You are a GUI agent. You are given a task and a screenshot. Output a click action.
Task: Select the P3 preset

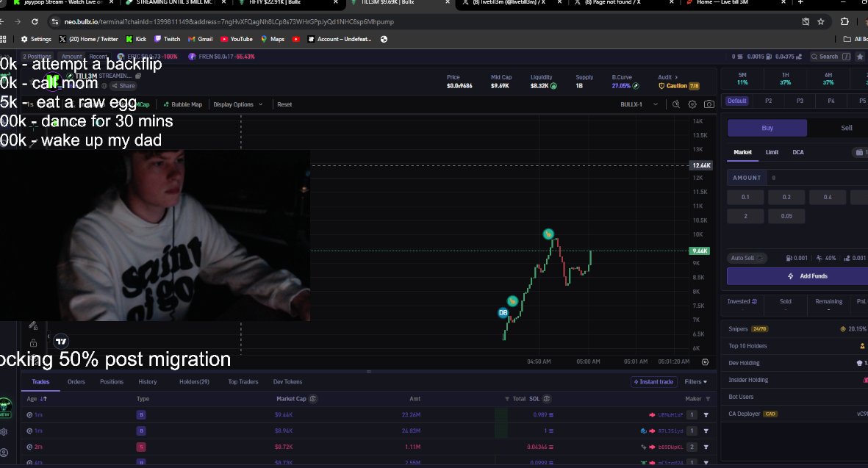click(800, 101)
